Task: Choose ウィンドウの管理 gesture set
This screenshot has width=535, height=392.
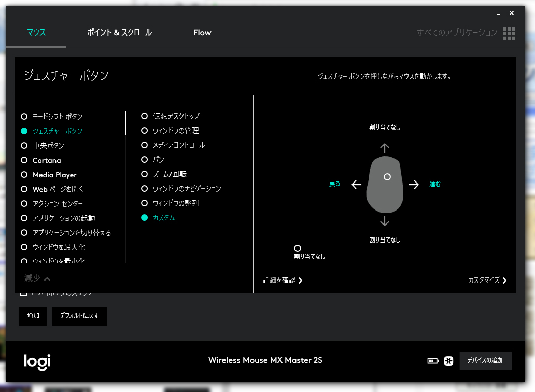Action: [170, 130]
